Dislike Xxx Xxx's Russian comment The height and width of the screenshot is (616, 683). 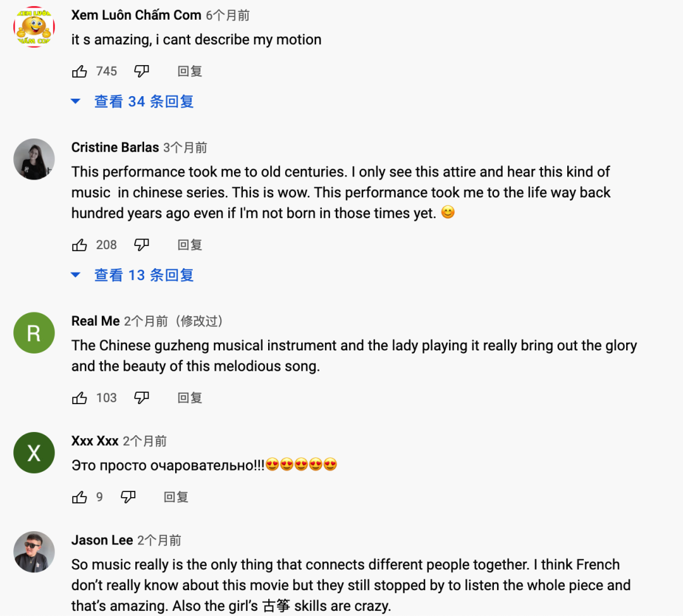point(128,497)
